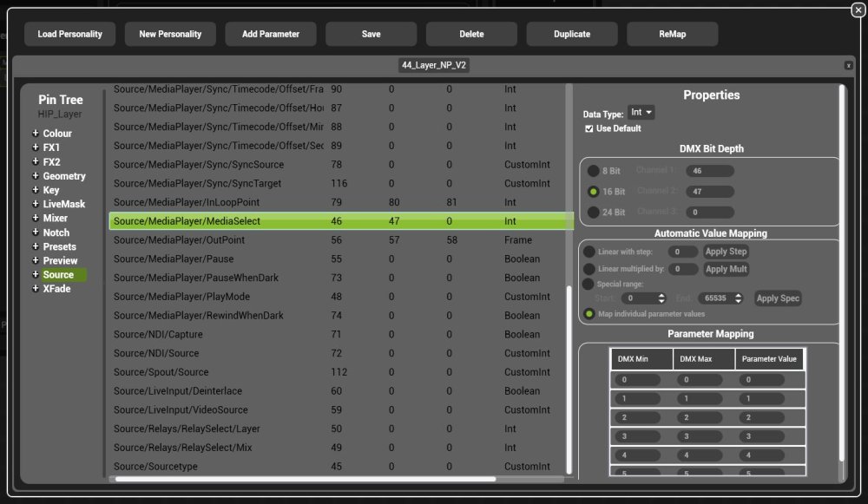Image resolution: width=868 pixels, height=504 pixels.
Task: Click the Linear multiplied by value field
Action: coord(682,269)
